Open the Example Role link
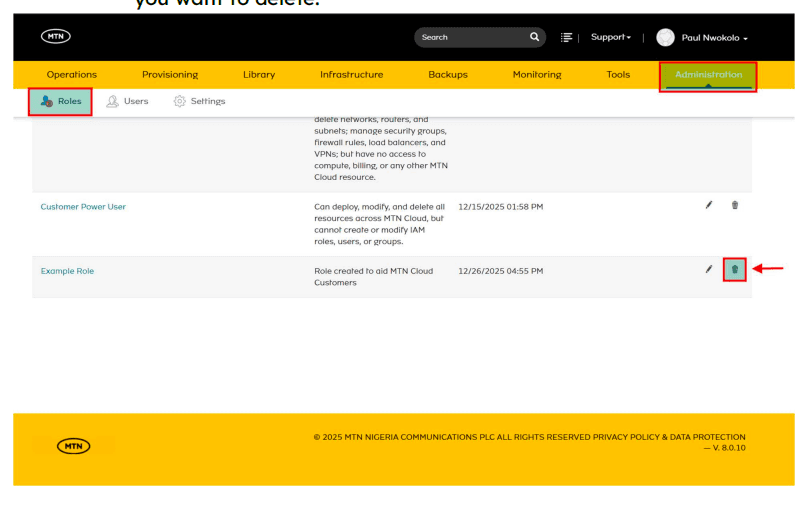The width and height of the screenshot is (812, 516). (x=67, y=271)
